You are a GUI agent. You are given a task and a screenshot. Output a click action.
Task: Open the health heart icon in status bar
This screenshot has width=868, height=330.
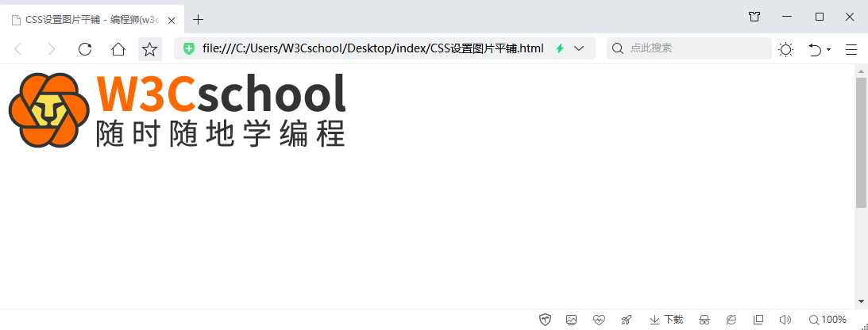599,320
